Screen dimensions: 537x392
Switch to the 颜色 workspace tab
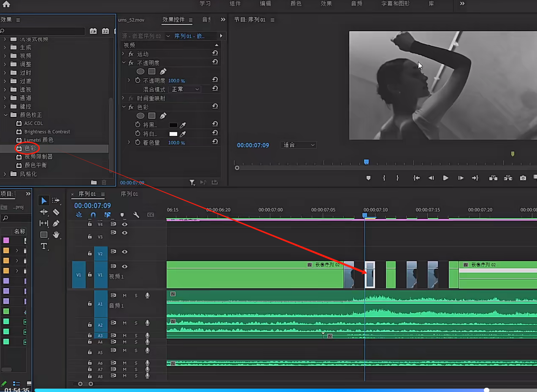[296, 4]
